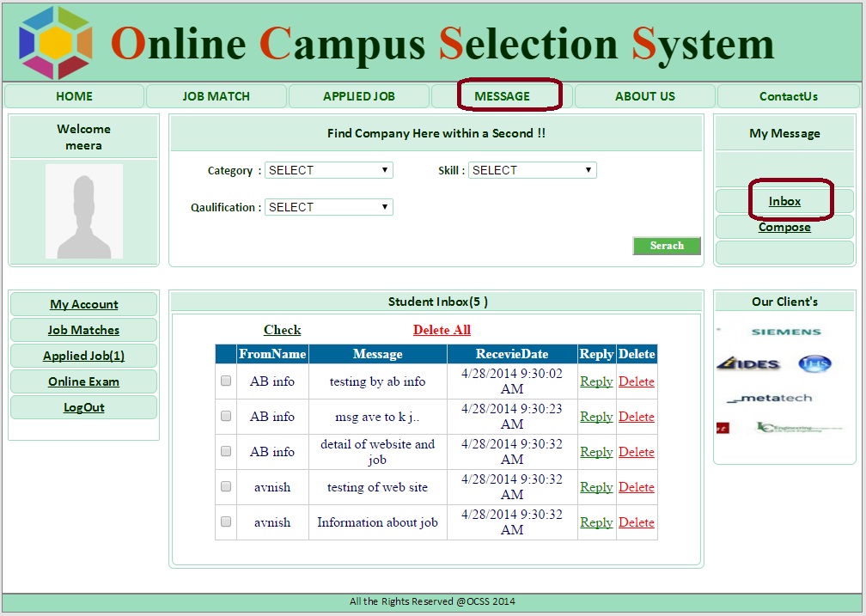This screenshot has height=616, width=866.
Task: Open the Qaulification dropdown
Action: 328,207
